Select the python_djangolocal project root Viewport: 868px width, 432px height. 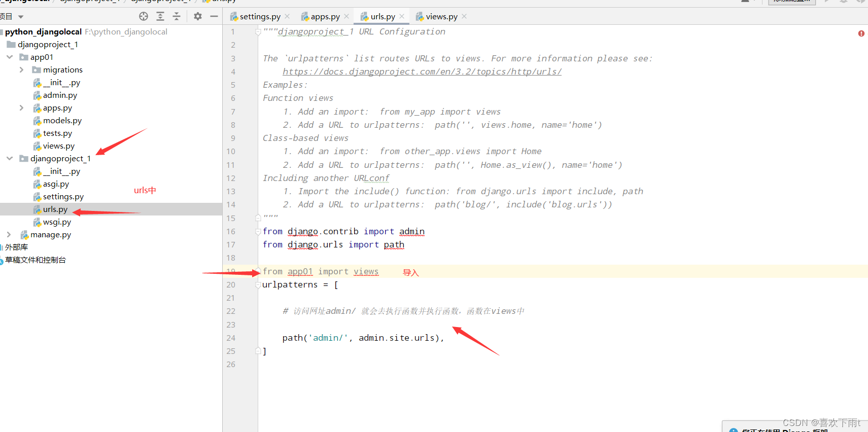pos(43,31)
